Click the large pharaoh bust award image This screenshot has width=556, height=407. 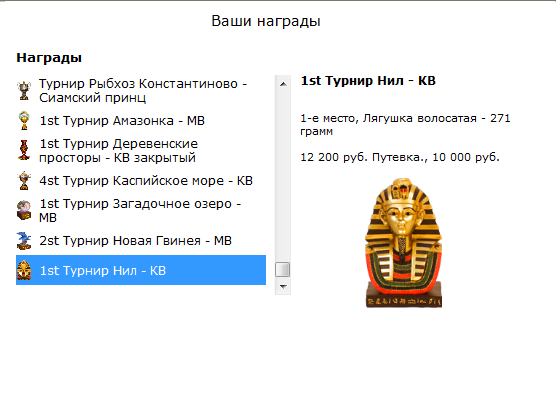pyautogui.click(x=404, y=243)
